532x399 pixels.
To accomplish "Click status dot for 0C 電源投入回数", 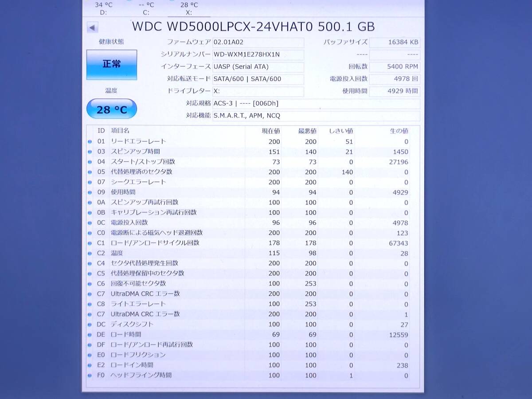I will click(90, 223).
